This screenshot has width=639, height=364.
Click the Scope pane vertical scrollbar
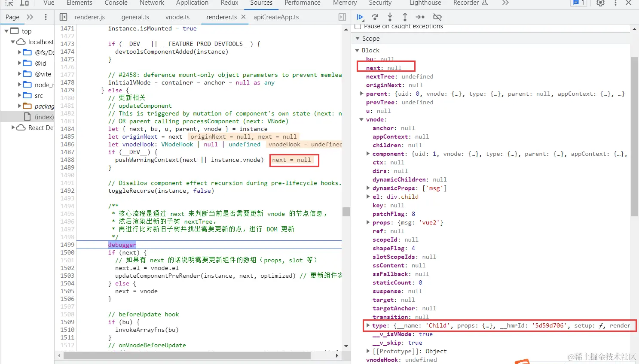634,136
